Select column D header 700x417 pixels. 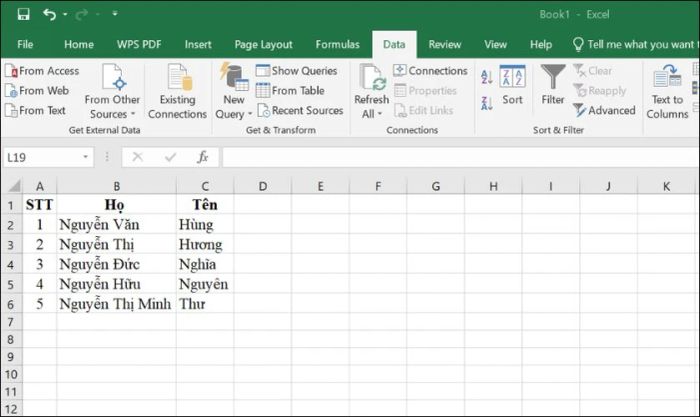[262, 186]
